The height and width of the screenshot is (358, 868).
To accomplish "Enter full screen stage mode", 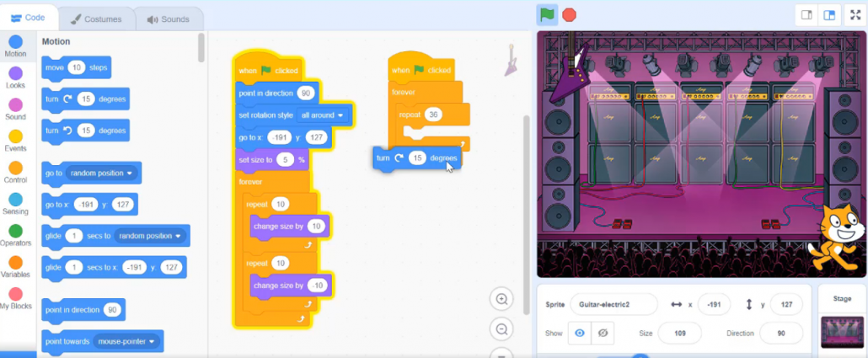I will [x=855, y=15].
